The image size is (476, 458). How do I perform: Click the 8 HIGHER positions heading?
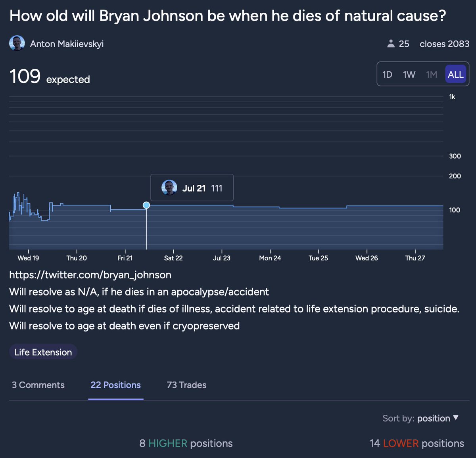[186, 443]
